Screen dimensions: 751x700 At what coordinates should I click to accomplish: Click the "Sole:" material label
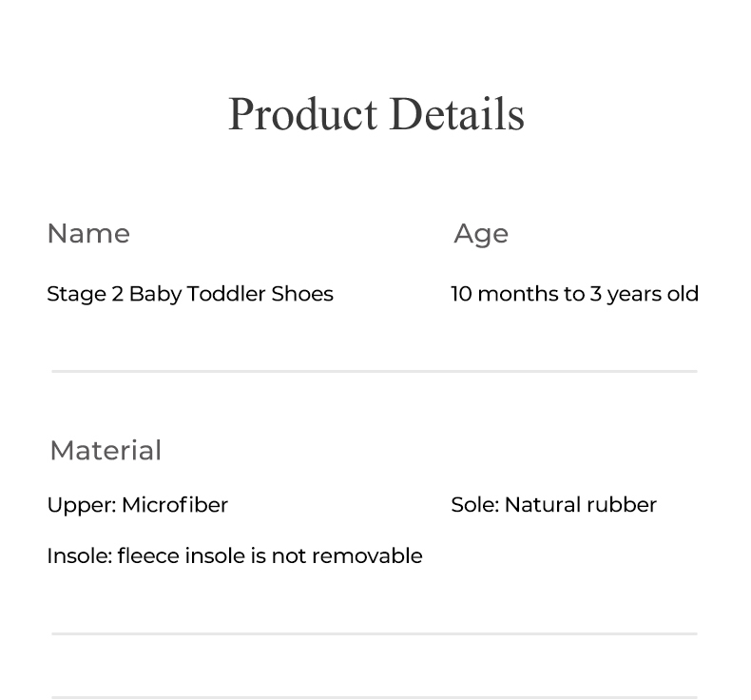[x=474, y=505]
